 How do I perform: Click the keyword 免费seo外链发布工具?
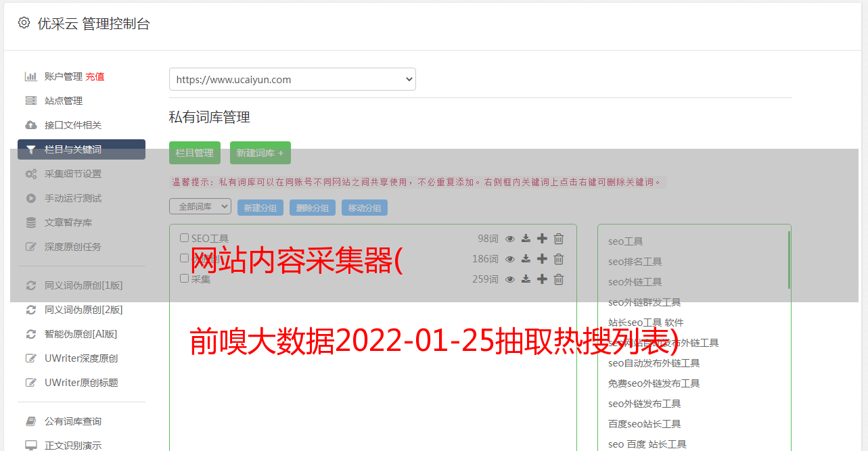click(x=654, y=383)
